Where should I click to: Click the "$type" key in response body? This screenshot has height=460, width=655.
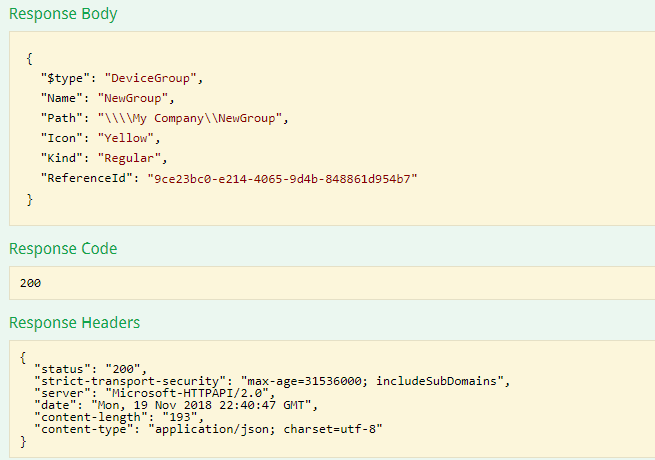(62, 77)
